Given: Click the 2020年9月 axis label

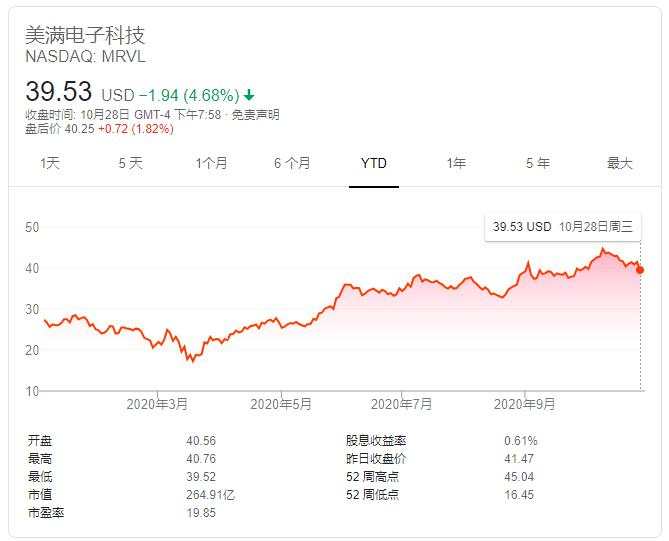Looking at the screenshot, I should click(x=524, y=404).
